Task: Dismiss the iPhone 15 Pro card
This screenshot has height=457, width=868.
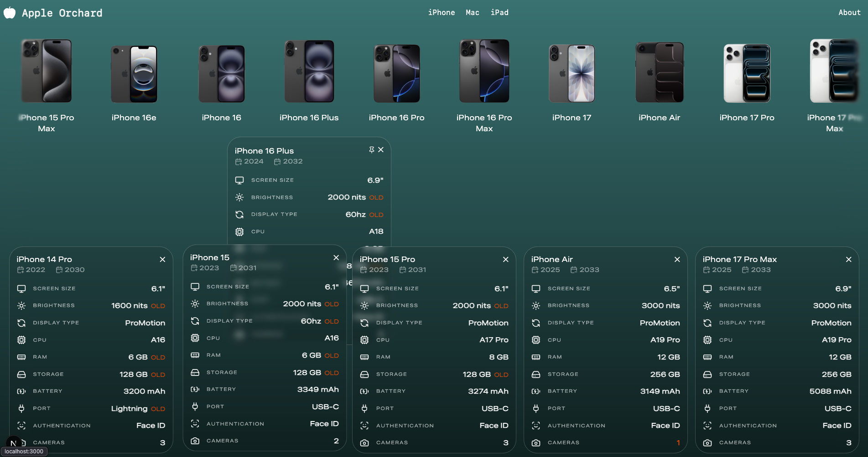Action: [x=505, y=259]
